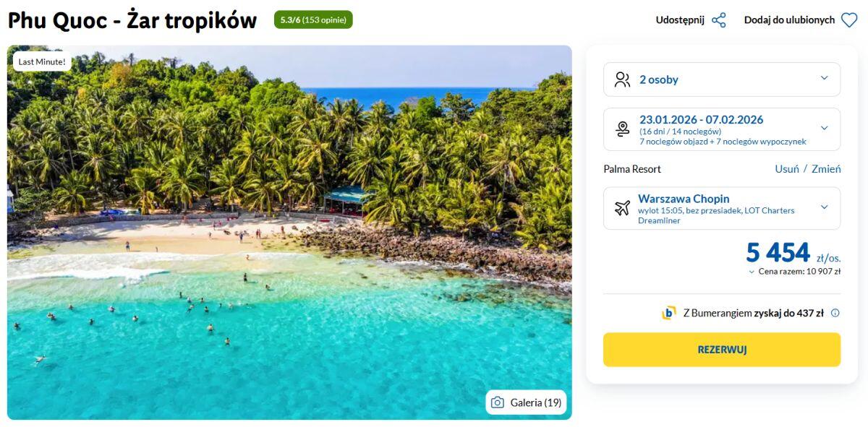Click the camera icon in Galeria button
The height and width of the screenshot is (427, 868).
[497, 402]
